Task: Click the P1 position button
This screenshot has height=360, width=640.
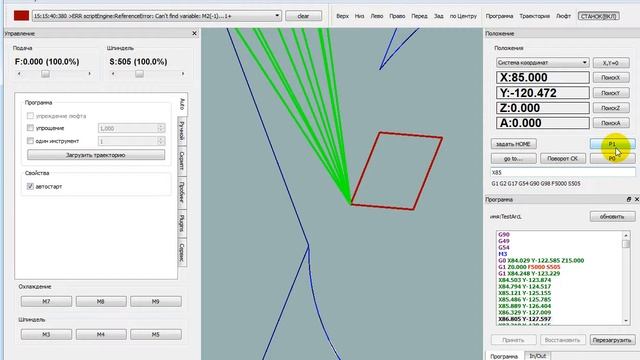Action: pyautogui.click(x=612, y=144)
